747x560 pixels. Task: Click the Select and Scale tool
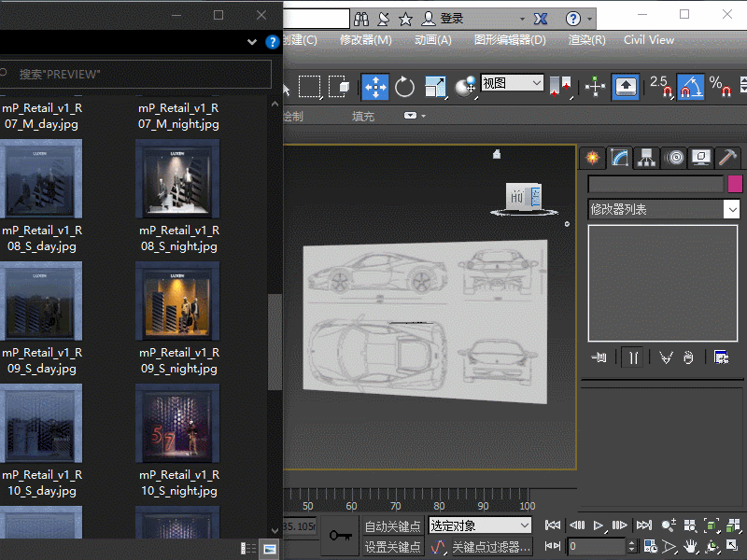tap(435, 87)
